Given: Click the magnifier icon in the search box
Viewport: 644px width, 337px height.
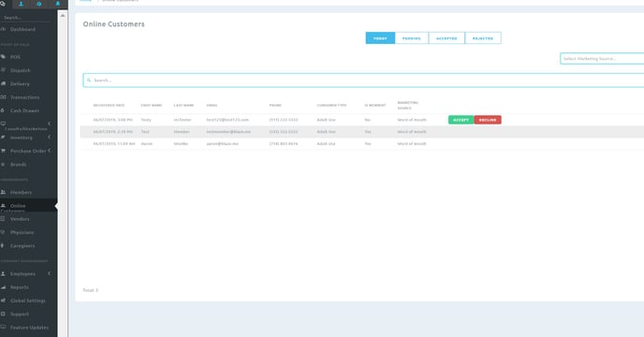Looking at the screenshot, I should 89,81.
